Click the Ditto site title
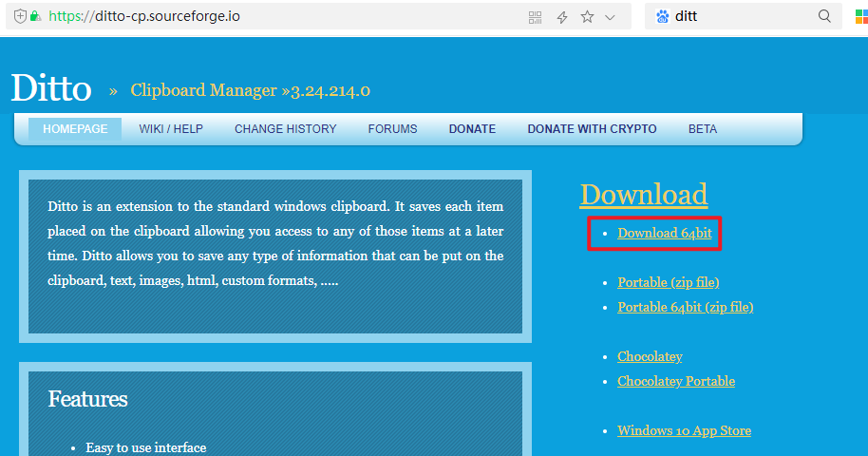 pyautogui.click(x=51, y=88)
